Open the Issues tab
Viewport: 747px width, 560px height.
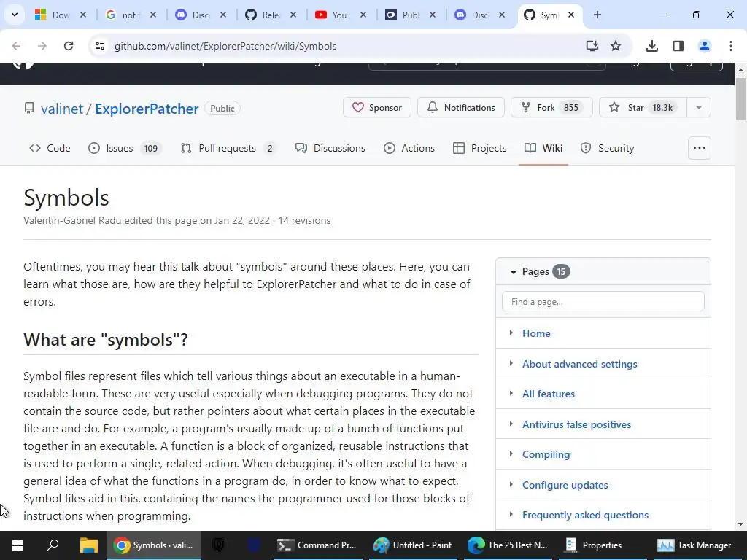[x=125, y=148]
